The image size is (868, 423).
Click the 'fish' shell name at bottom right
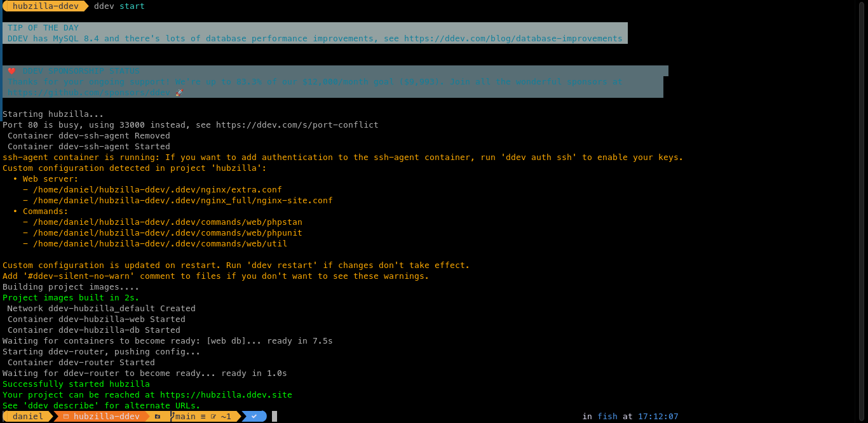coord(607,417)
